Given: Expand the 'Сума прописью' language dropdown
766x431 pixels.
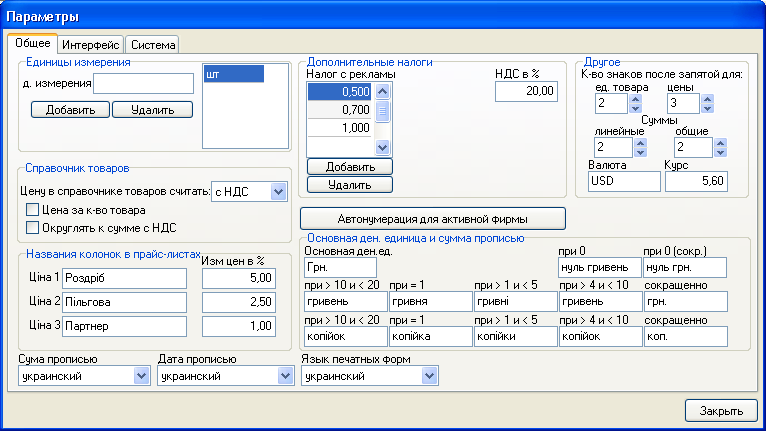Looking at the screenshot, I should 140,376.
